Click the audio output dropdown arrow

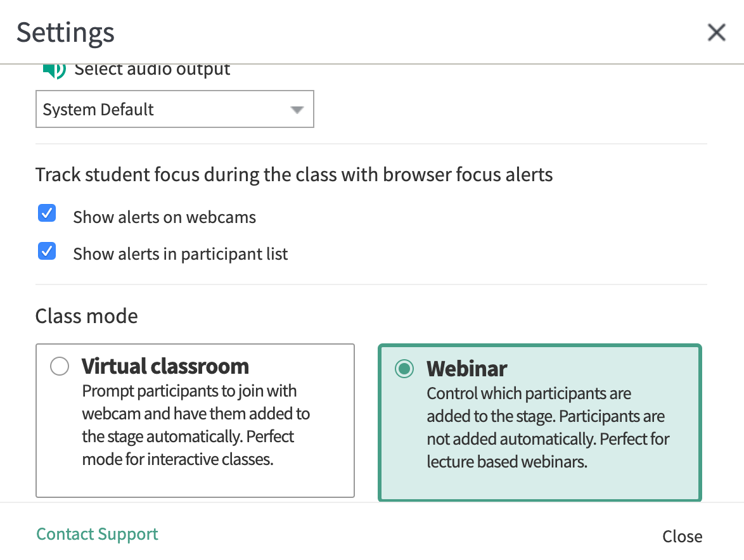297,110
